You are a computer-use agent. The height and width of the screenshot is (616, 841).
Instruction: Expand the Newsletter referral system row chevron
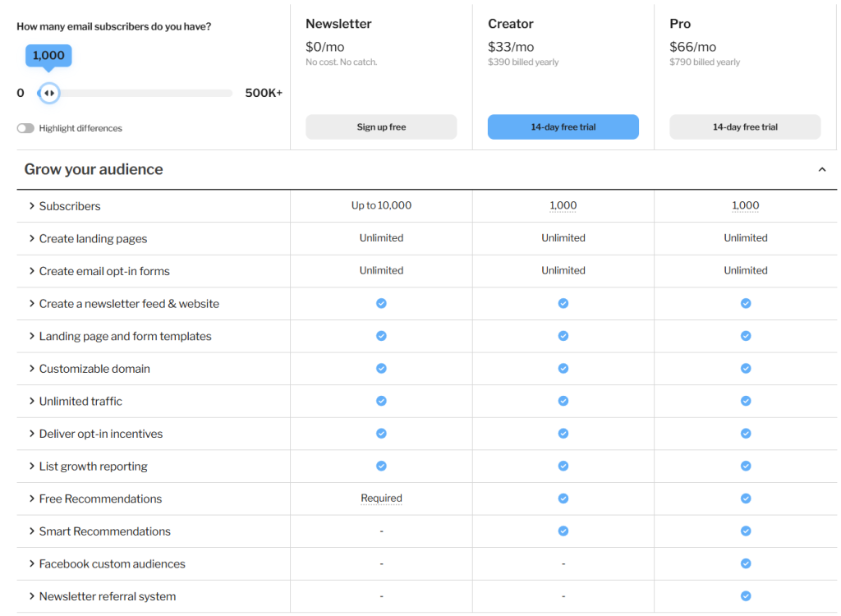coord(32,596)
